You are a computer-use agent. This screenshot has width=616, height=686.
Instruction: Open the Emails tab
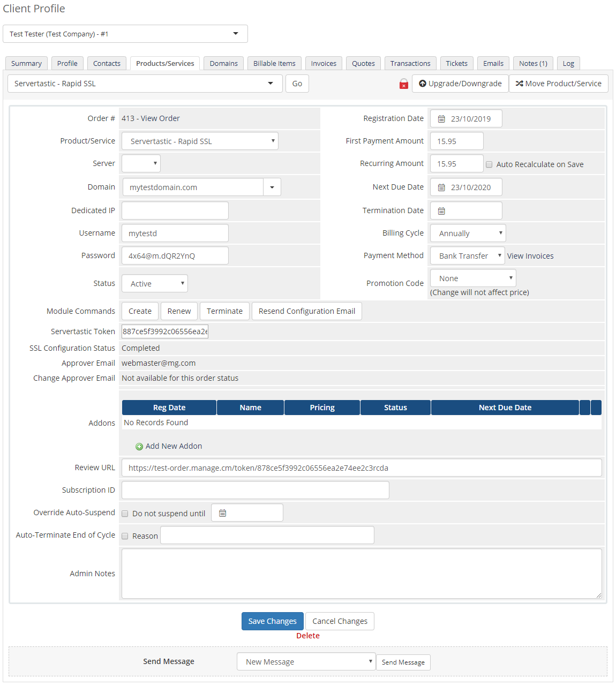pyautogui.click(x=493, y=63)
